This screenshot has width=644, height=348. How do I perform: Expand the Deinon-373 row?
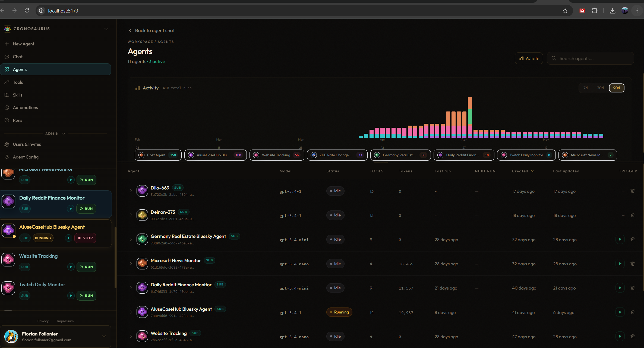click(131, 215)
